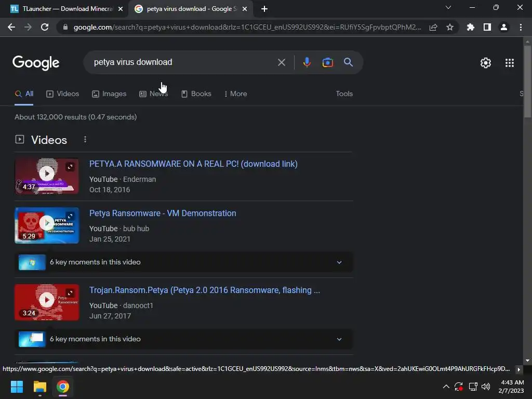532x399 pixels.
Task: Open the network tray icon
Action: 473,387
